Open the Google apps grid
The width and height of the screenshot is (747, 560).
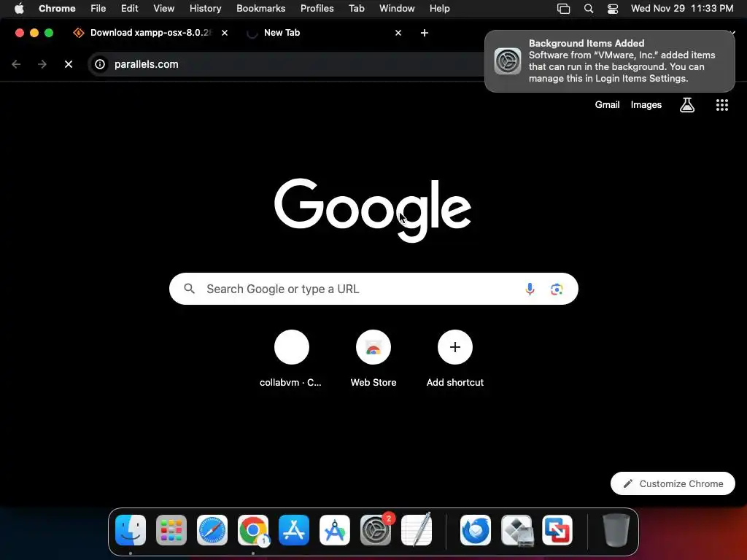[721, 105]
